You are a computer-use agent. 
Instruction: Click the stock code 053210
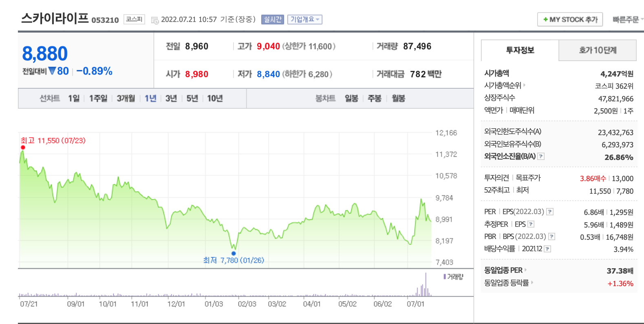pyautogui.click(x=105, y=20)
